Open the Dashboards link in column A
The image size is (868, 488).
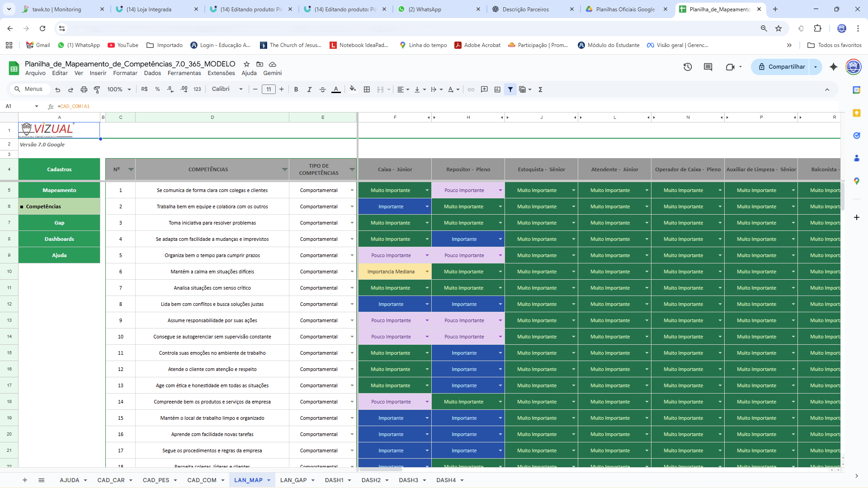pos(59,239)
